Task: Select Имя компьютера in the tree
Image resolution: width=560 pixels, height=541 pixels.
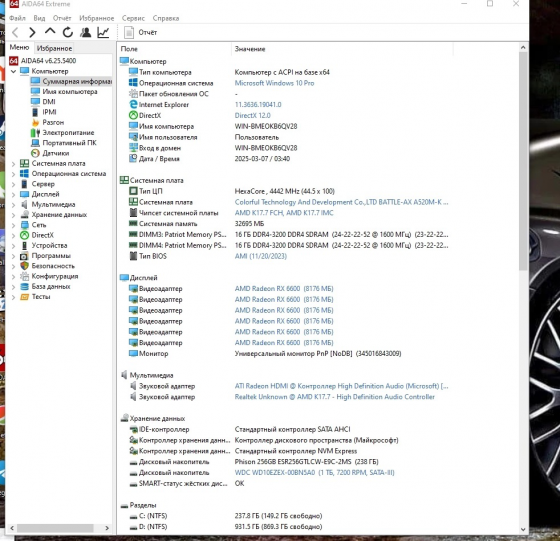Action: (x=70, y=92)
